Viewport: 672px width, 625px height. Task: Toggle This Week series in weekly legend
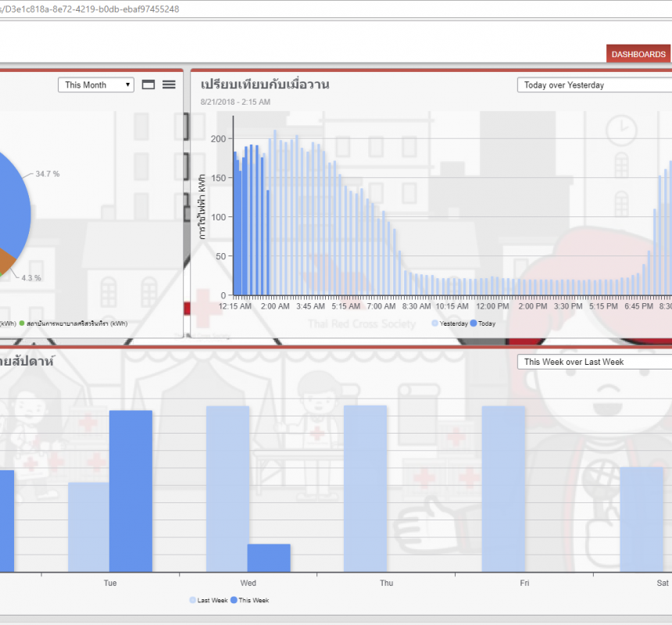[x=249, y=600]
